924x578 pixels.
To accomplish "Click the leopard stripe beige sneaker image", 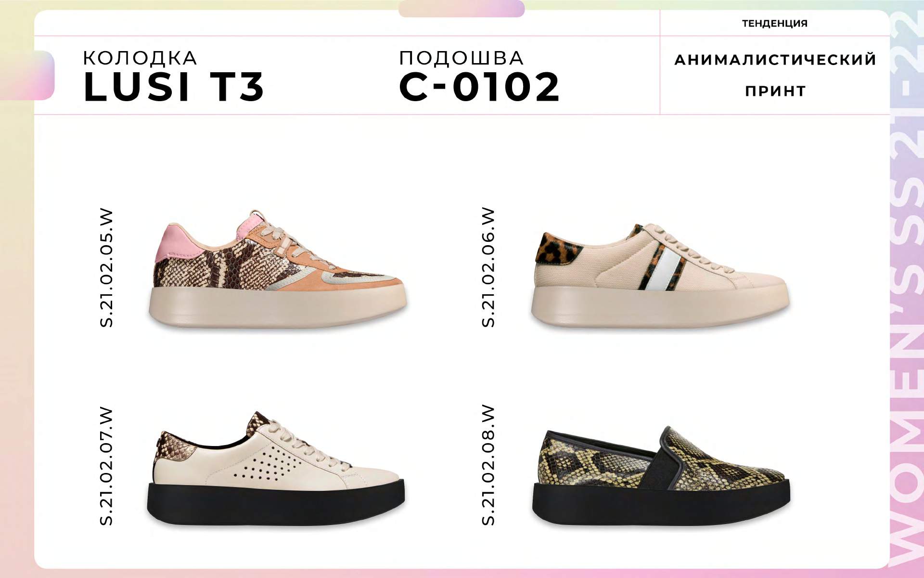I will coord(660,276).
